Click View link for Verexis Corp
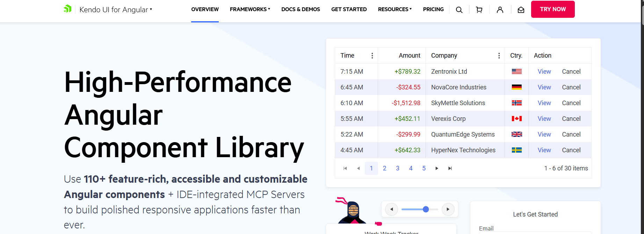Screen dimensions: 644x234 tap(544, 119)
